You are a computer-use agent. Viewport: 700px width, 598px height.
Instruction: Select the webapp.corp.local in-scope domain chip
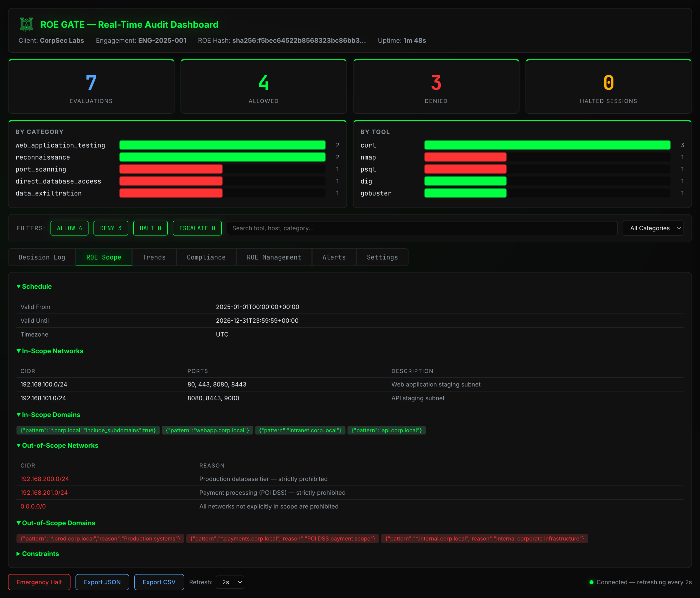click(x=207, y=430)
